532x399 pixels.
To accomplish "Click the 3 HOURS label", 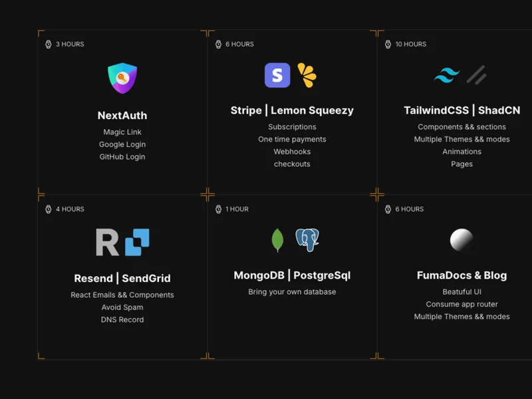I will pos(70,44).
